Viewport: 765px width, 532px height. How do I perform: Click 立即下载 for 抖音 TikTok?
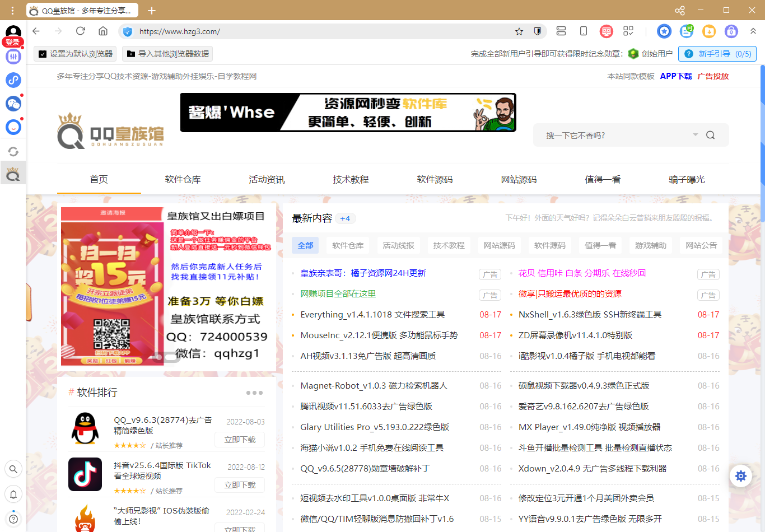pyautogui.click(x=240, y=485)
